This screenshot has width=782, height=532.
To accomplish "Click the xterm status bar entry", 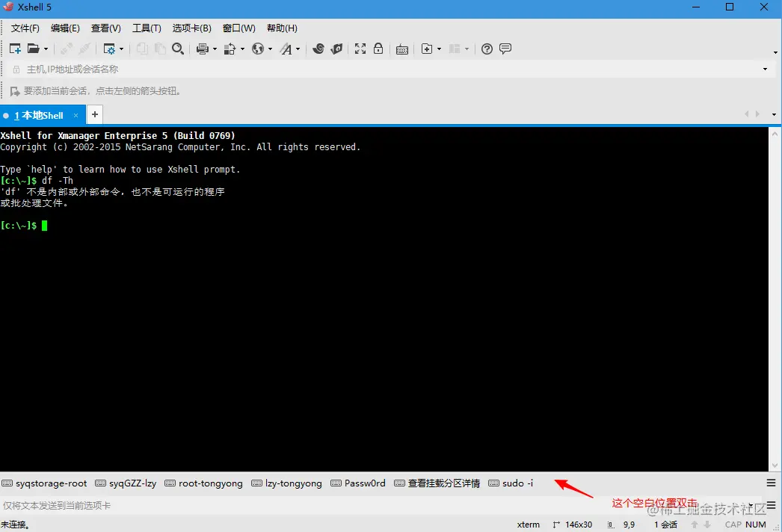I will point(528,525).
